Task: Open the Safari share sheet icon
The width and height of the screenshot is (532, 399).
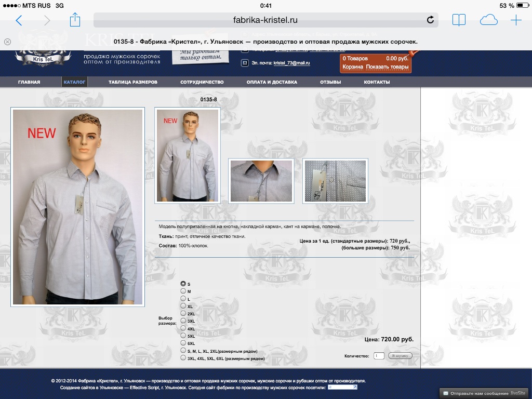Action: click(75, 20)
